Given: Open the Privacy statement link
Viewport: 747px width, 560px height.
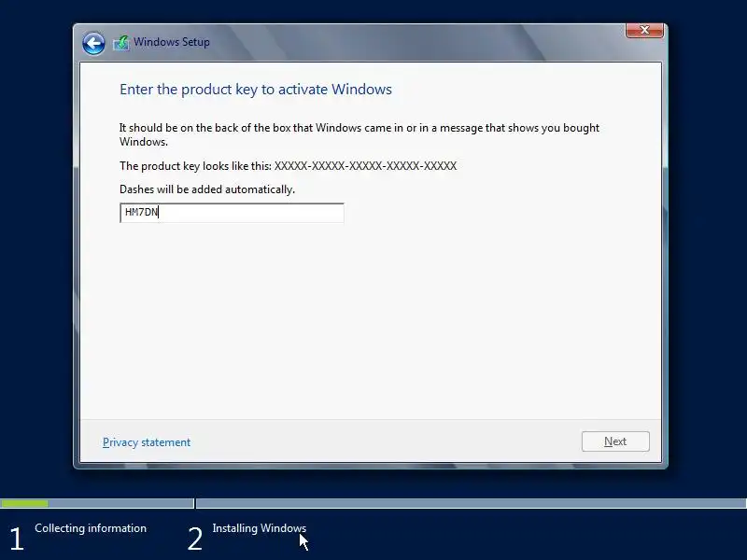Looking at the screenshot, I should point(147,442).
